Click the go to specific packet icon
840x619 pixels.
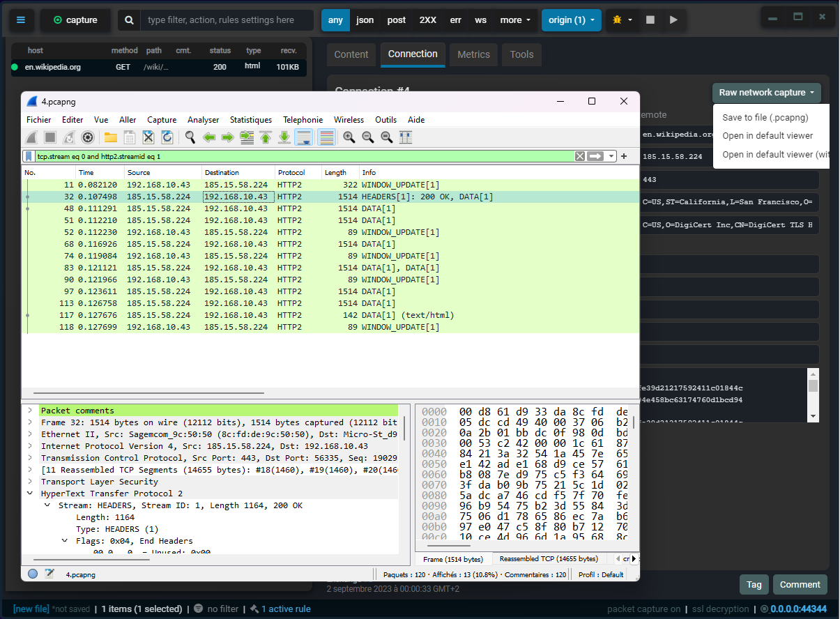247,137
